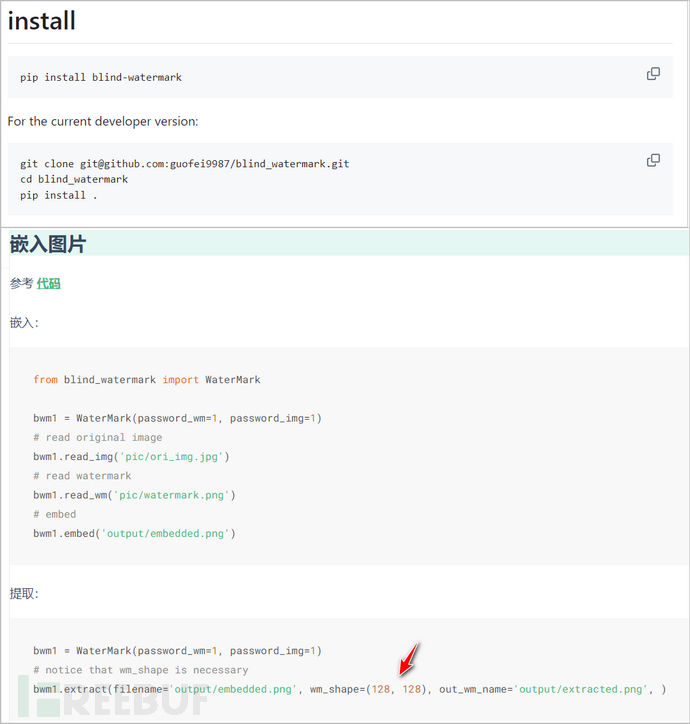Viewport: 690px width, 724px height.
Task: Click the read_img 'pic/ori_img.jpg' code line
Action: [132, 457]
